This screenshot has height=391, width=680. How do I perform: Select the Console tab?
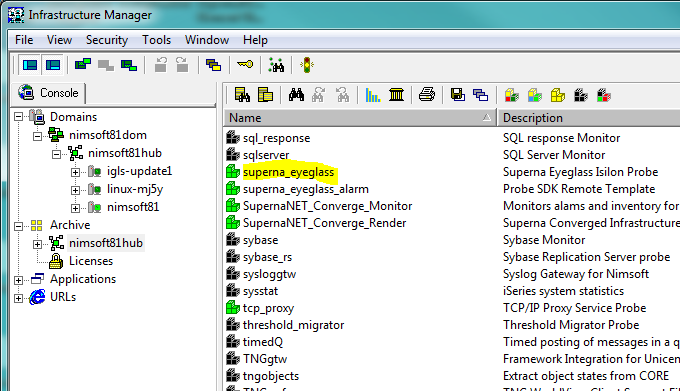pos(49,93)
